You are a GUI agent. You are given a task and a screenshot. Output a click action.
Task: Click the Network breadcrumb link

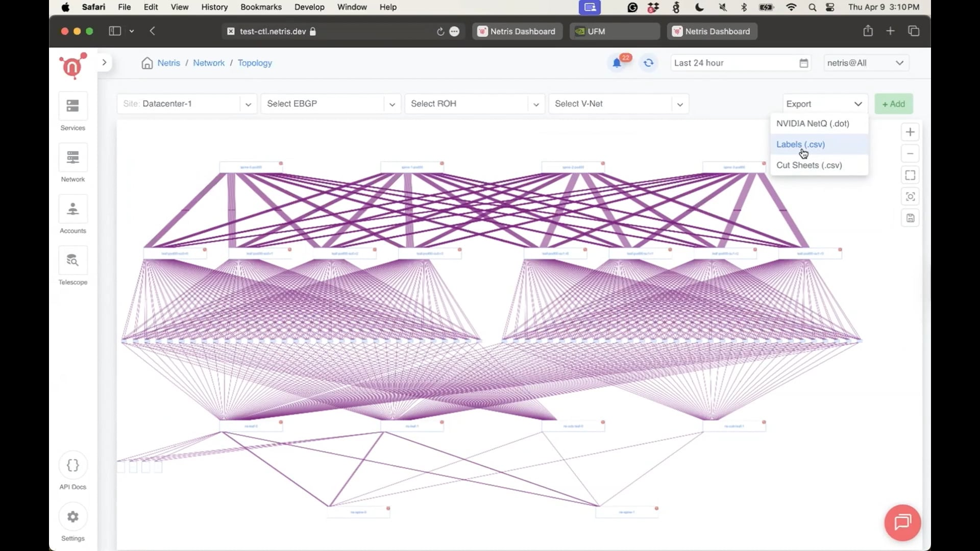[x=209, y=63]
